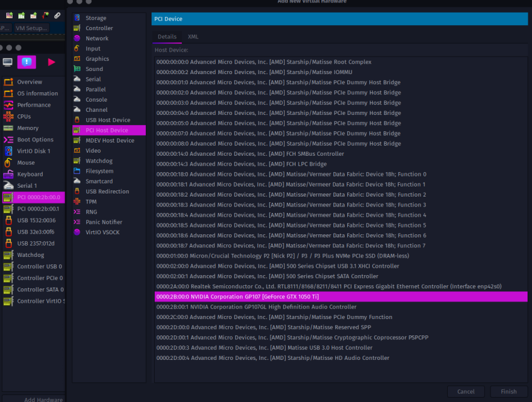Choose Filesystem hardware type
The image size is (532, 402).
(109, 171)
